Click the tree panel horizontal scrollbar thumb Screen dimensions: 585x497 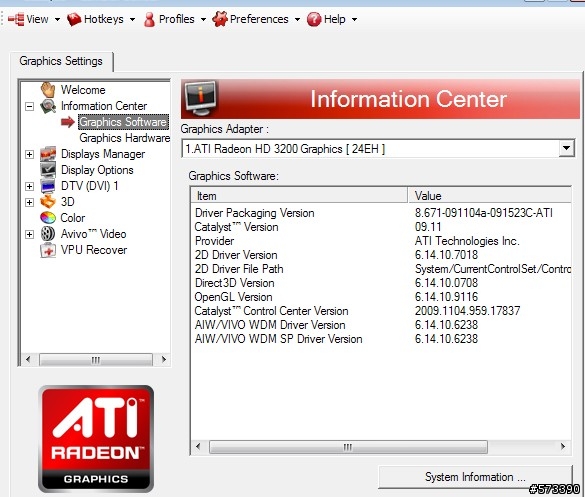coord(96,360)
